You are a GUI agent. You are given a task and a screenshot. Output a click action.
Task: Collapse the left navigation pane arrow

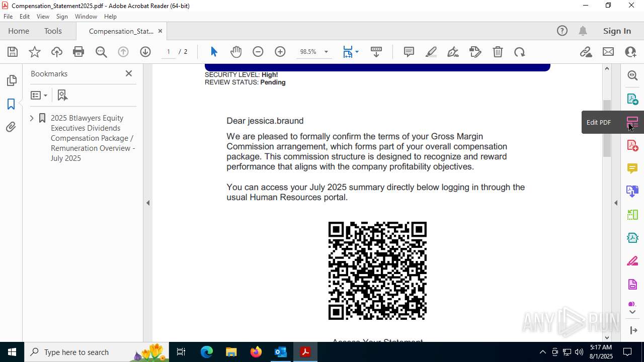(x=148, y=203)
